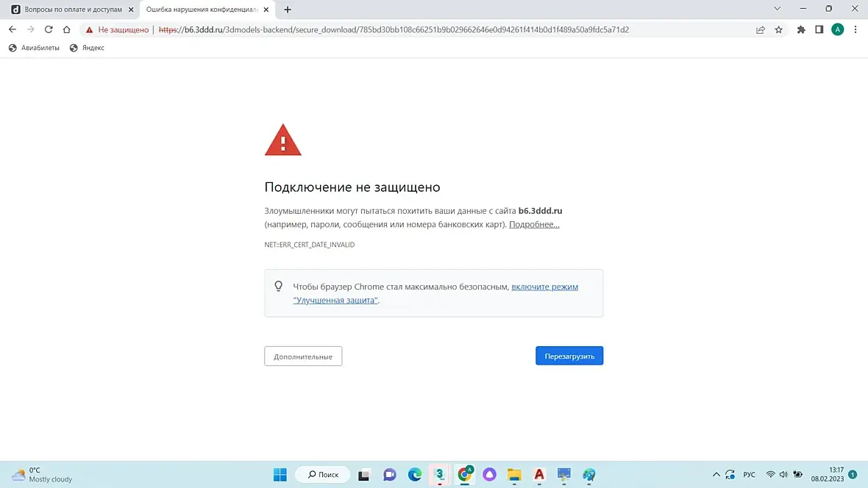
Task: Click the blue 'Перезагрузить' button
Action: point(569,356)
